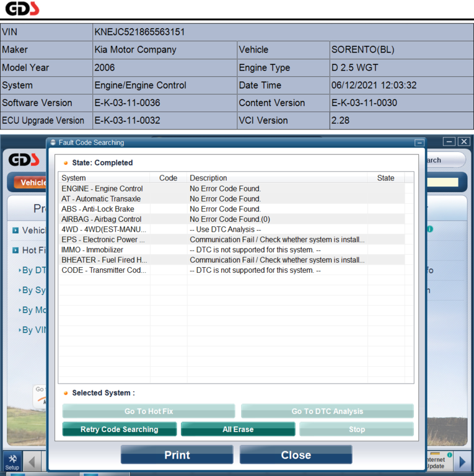Click the Stop button
The width and height of the screenshot is (474, 476).
[x=356, y=429]
